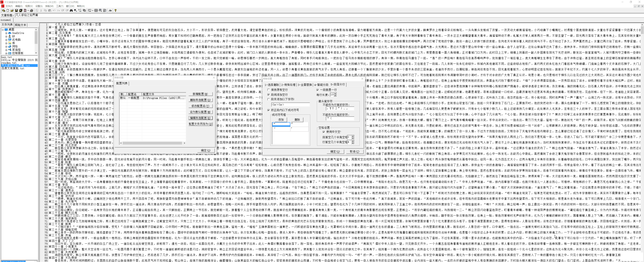Image resolution: width=644 pixels, height=262 pixels.
Task: Click the file tree vertical scrollbar
Action: tap(36, 41)
